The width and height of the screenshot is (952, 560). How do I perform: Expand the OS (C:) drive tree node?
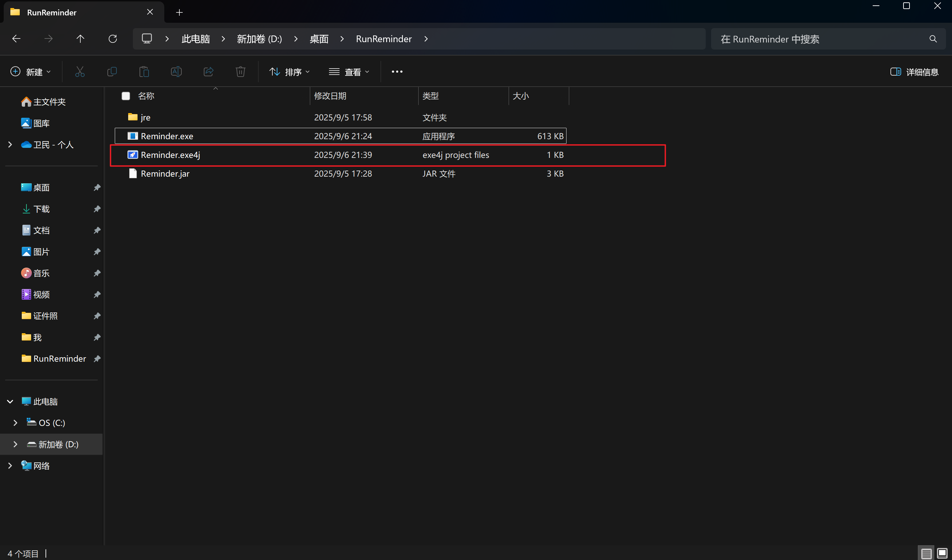[x=15, y=423]
